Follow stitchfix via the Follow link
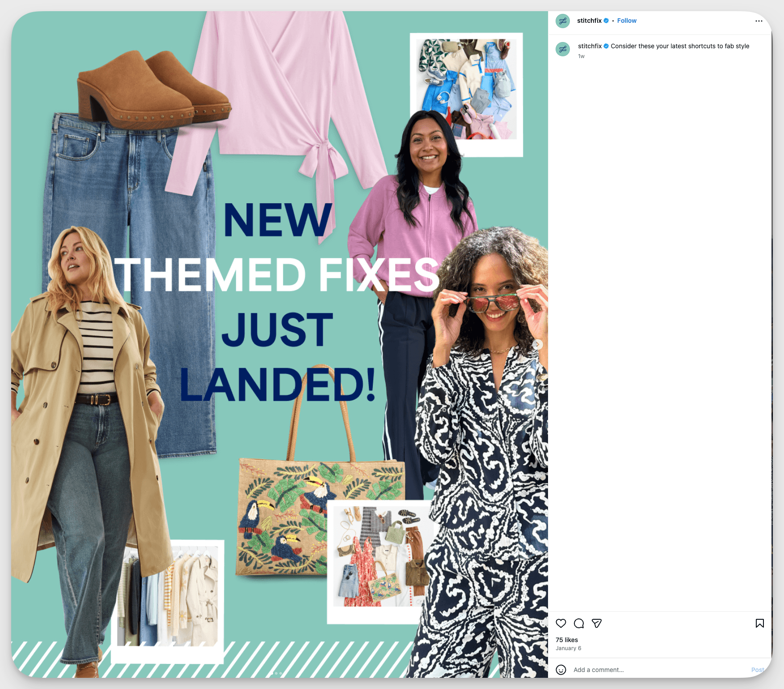Viewport: 784px width, 689px height. [626, 20]
